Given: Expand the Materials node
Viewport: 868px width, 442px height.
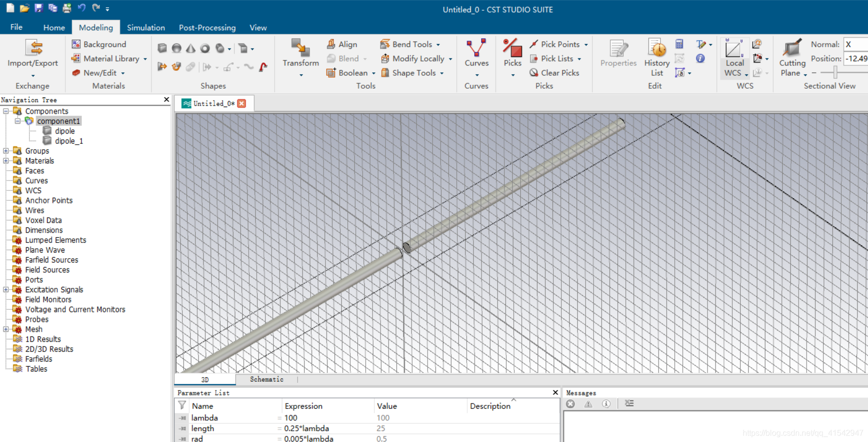Looking at the screenshot, I should pos(6,161).
